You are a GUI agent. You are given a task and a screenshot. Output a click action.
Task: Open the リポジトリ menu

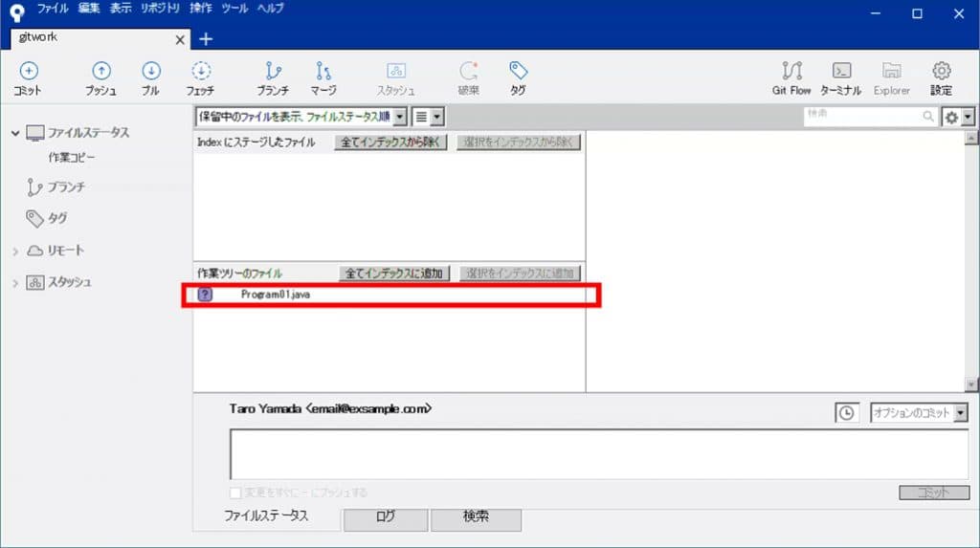160,8
